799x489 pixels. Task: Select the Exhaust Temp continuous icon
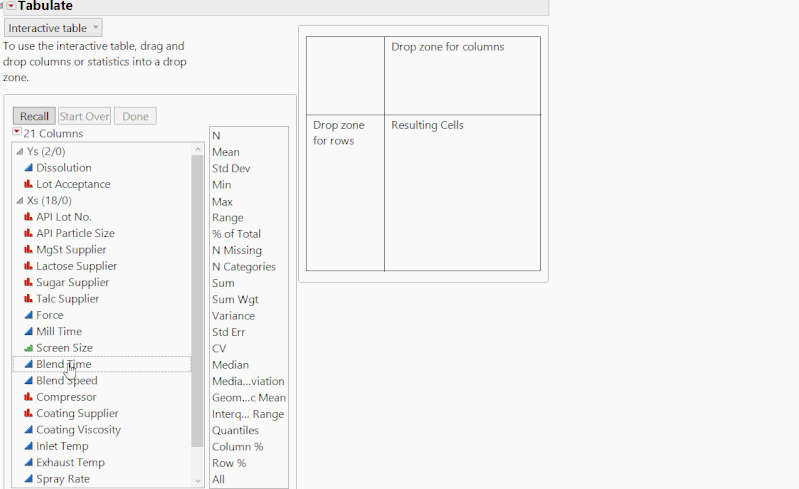click(x=29, y=462)
